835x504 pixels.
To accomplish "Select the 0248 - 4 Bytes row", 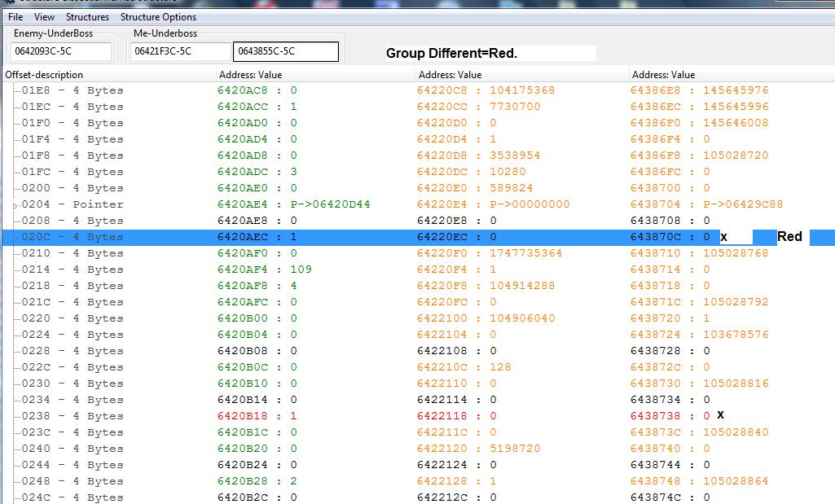I will tap(73, 481).
